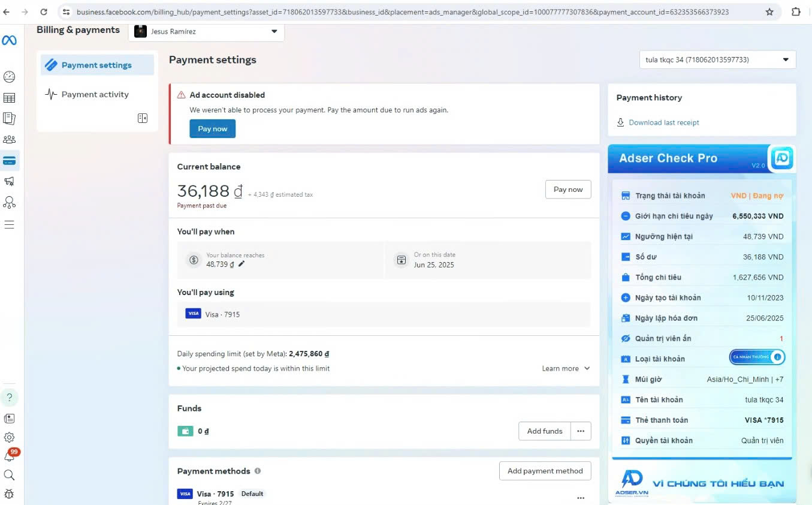This screenshot has width=812, height=505.
Task: Click the Add funds button
Action: [545, 431]
